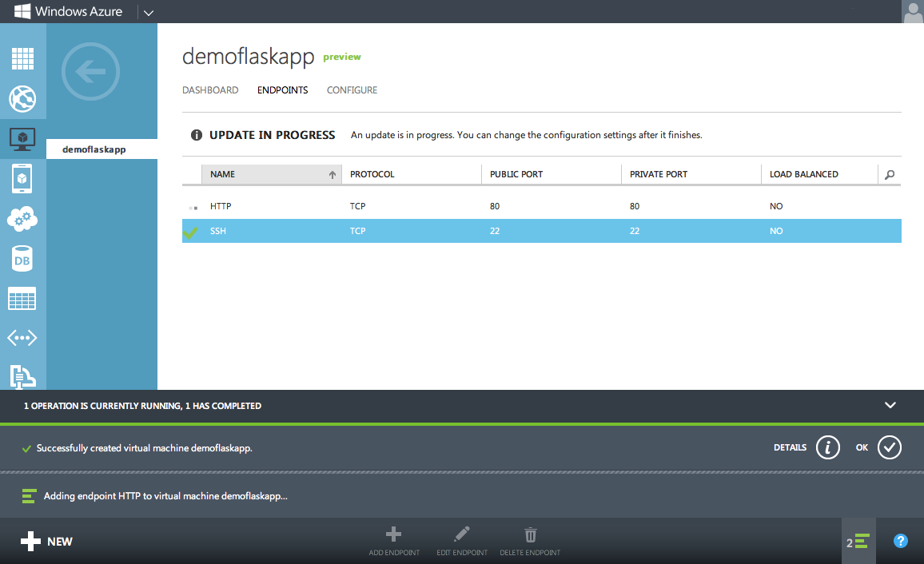Viewport: 924px width, 564px height.
Task: Click the running-operation progress bars icon
Action: (x=29, y=496)
